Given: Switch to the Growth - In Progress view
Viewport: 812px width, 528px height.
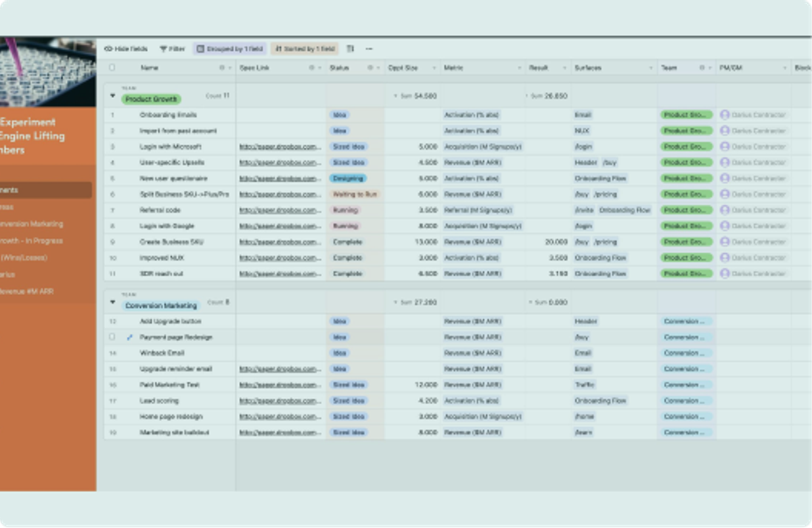Looking at the screenshot, I should [x=41, y=240].
